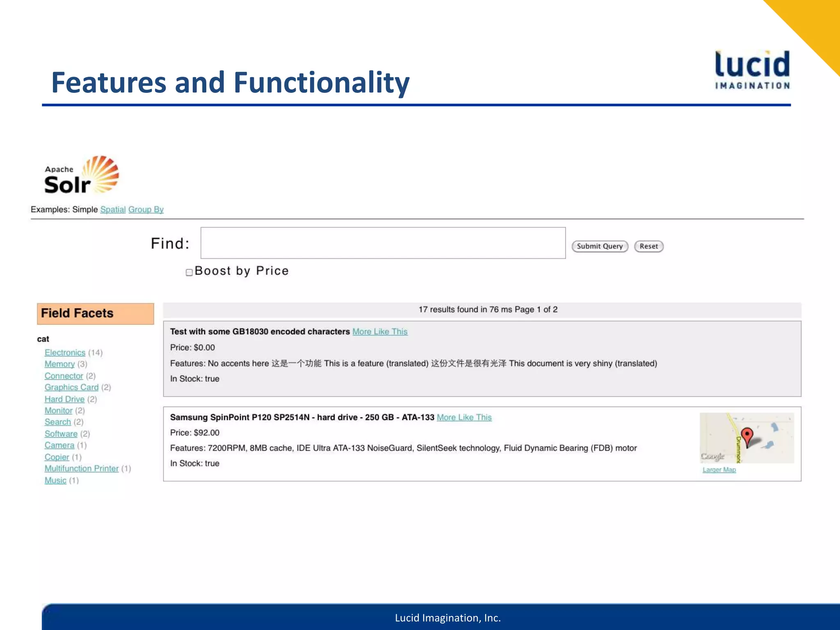Select the Hard Drive facet
This screenshot has height=630, width=840.
64,399
